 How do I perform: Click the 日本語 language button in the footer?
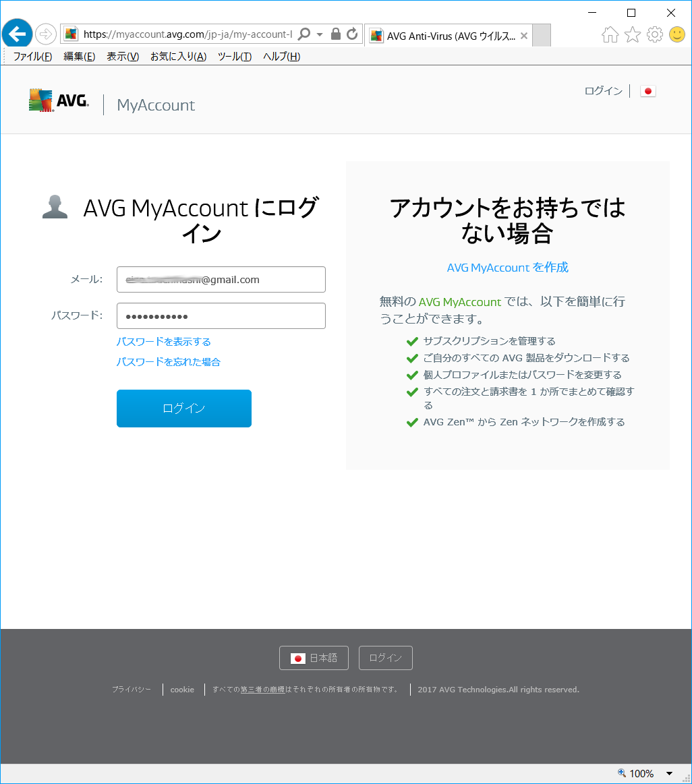click(314, 658)
